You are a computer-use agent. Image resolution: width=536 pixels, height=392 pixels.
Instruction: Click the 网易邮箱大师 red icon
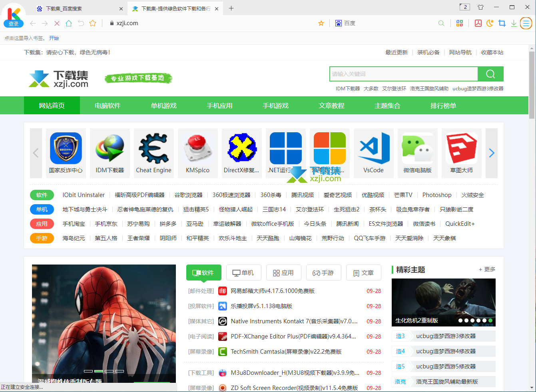click(223, 291)
